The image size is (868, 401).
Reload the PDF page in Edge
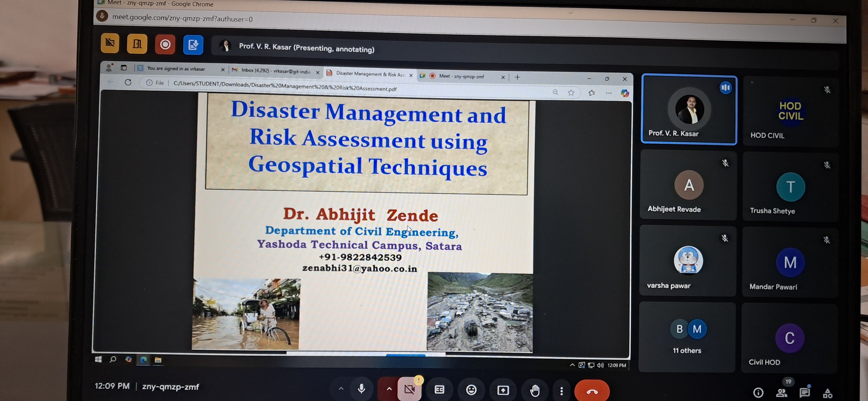click(128, 82)
